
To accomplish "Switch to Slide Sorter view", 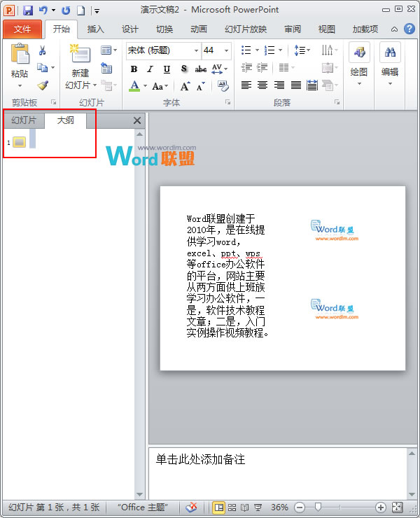I will pos(232,507).
